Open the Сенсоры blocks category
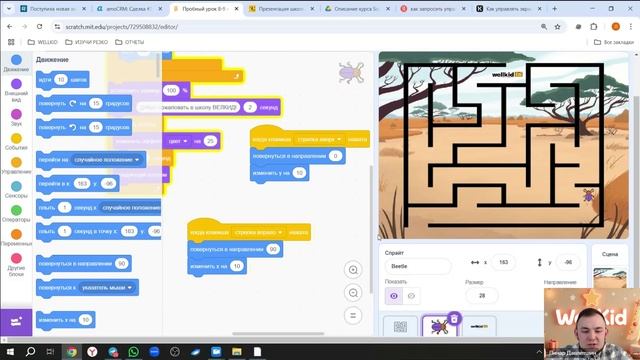640x360 pixels. pyautogui.click(x=16, y=189)
